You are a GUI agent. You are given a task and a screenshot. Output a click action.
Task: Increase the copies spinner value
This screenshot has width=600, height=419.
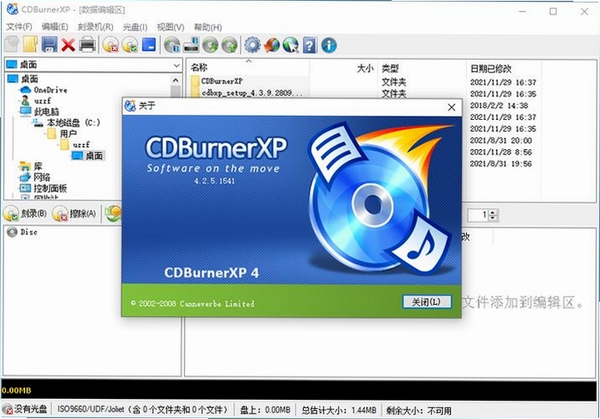click(493, 212)
